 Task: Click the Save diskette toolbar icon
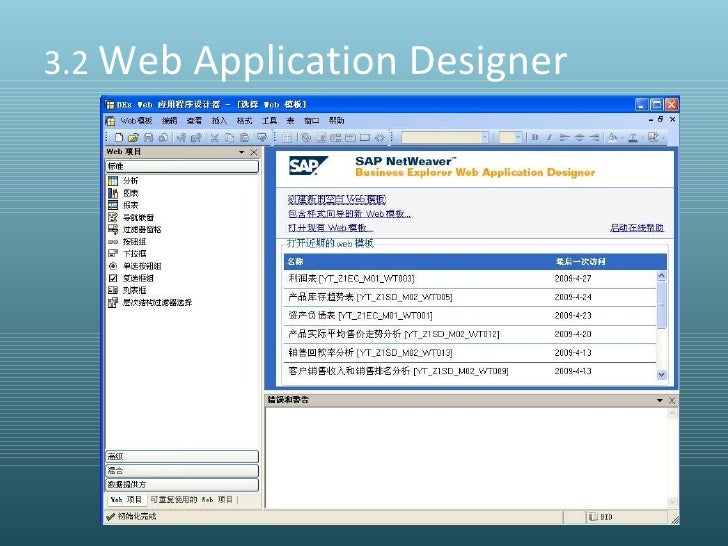tap(149, 137)
